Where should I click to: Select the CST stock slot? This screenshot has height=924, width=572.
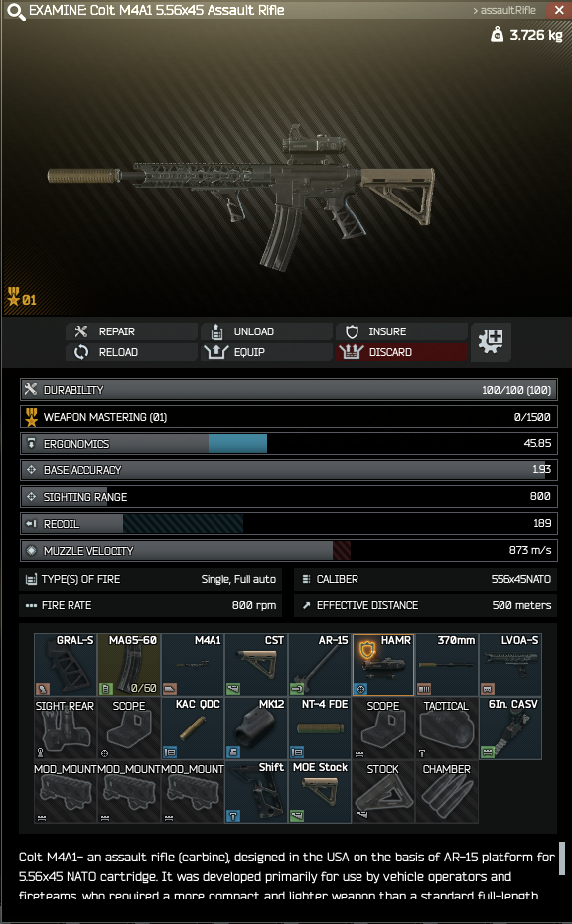[256, 665]
